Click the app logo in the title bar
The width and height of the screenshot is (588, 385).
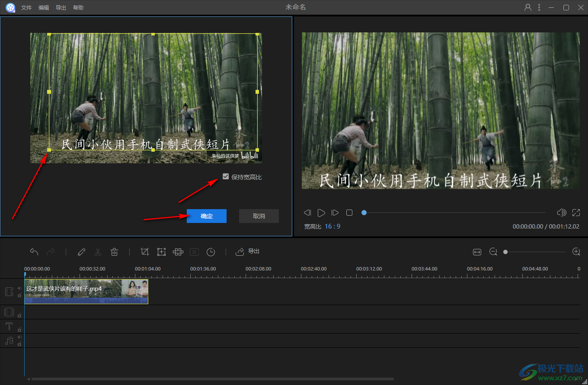click(10, 7)
